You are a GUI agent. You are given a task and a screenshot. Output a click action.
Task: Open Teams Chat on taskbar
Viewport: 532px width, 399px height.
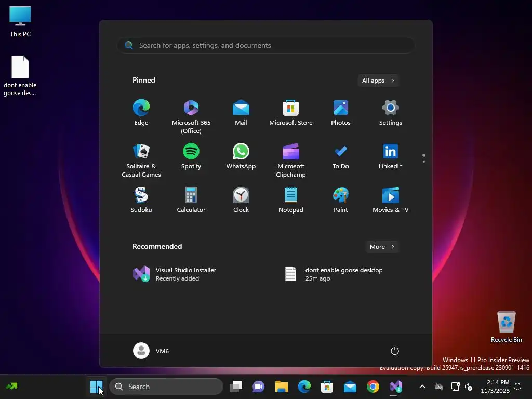(x=259, y=387)
